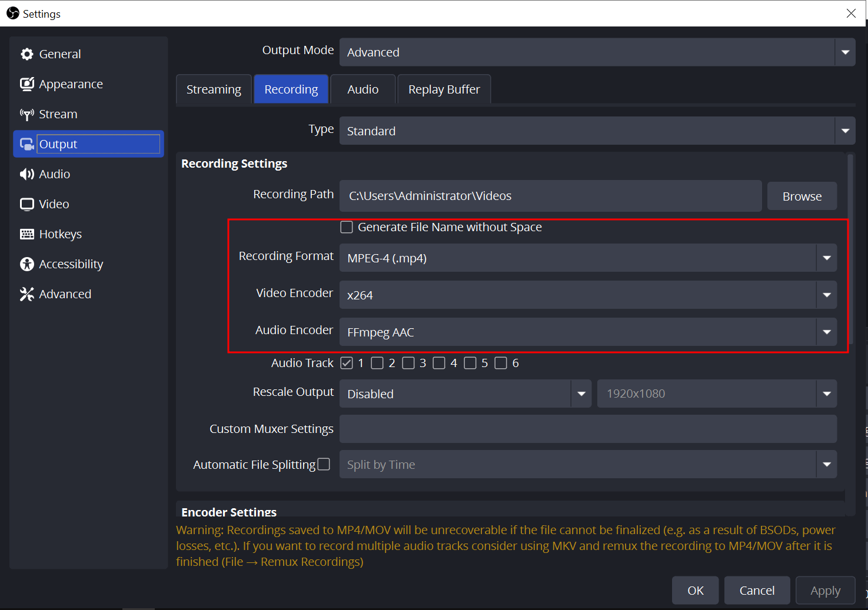Click the Audio speaker icon in sidebar
Viewport: 868px width, 610px height.
tap(26, 174)
